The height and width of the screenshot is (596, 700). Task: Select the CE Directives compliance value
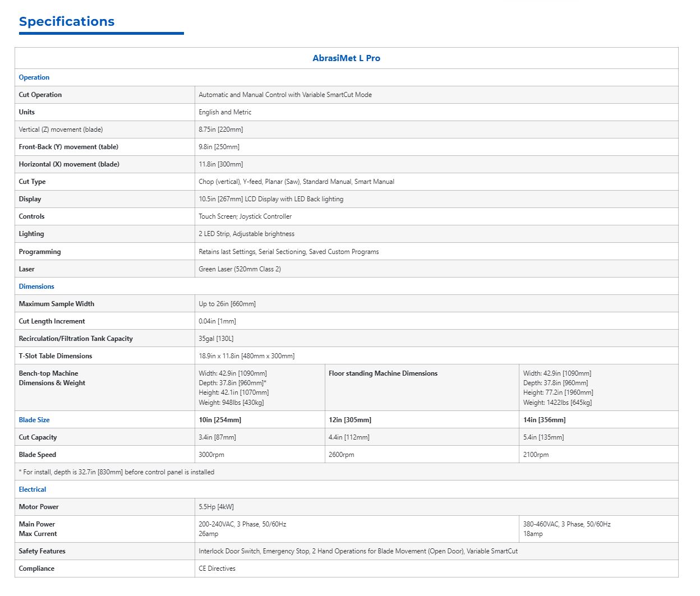pos(217,569)
